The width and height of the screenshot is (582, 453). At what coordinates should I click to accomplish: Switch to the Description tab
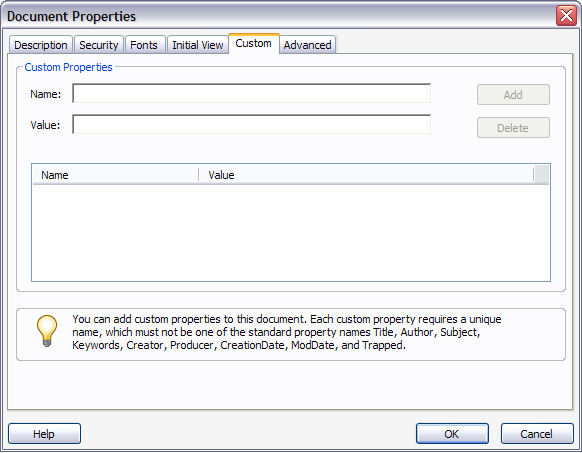tap(41, 45)
